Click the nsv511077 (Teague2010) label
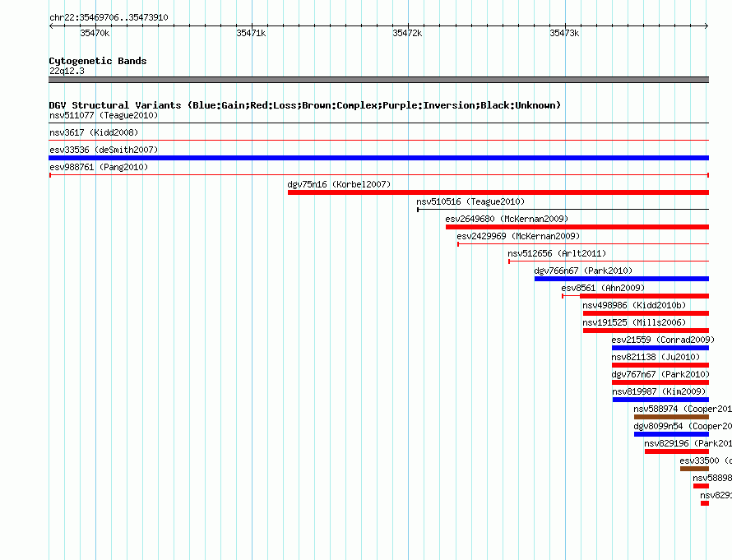The image size is (732, 560). coord(104,115)
